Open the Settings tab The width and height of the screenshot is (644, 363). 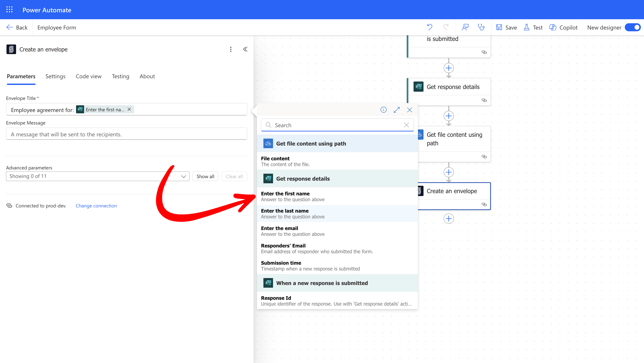(55, 76)
